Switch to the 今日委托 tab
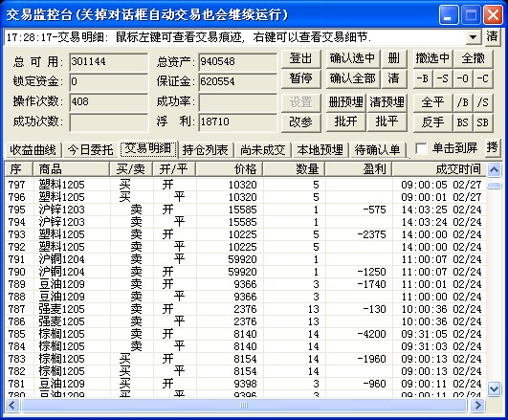 pyautogui.click(x=90, y=150)
